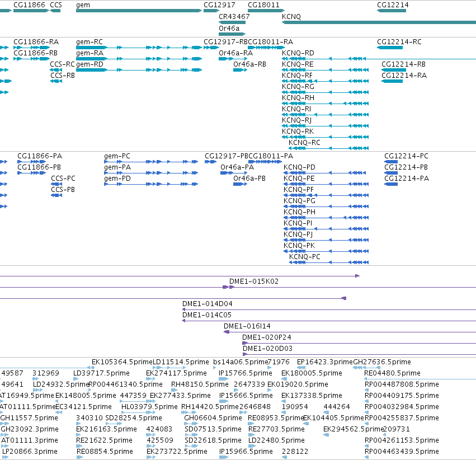Image resolution: width=476 pixels, height=460 pixels.
Task: Select protein KCNQ-PG
Action: pyautogui.click(x=326, y=206)
